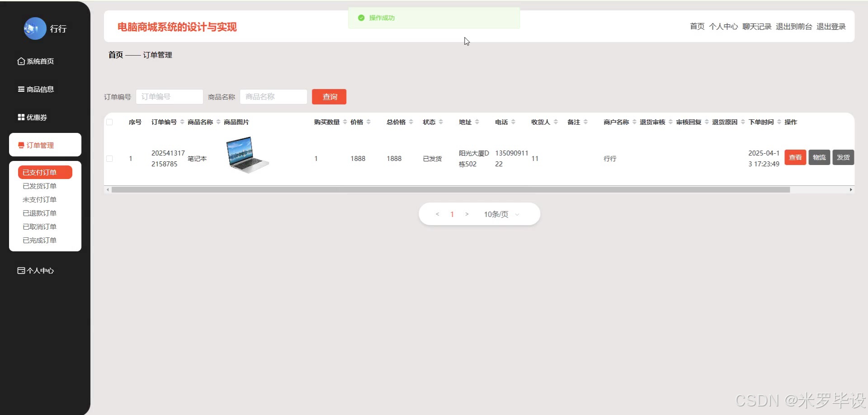Click the 价格 column sort arrows
This screenshot has width=868, height=415.
[x=371, y=121]
